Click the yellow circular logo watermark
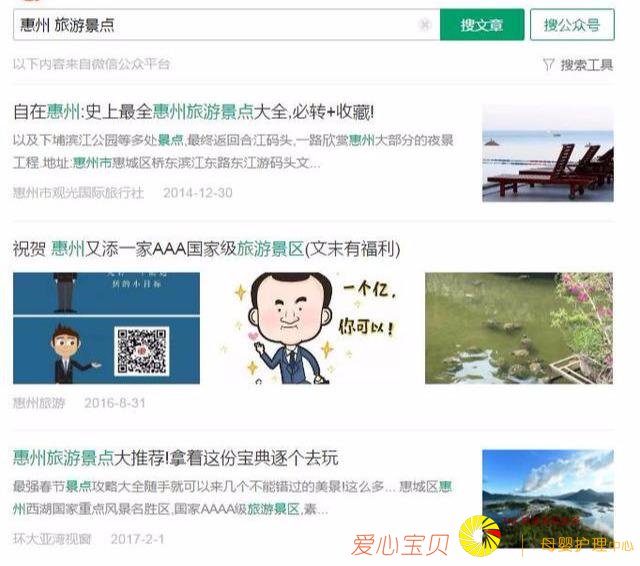 480,536
